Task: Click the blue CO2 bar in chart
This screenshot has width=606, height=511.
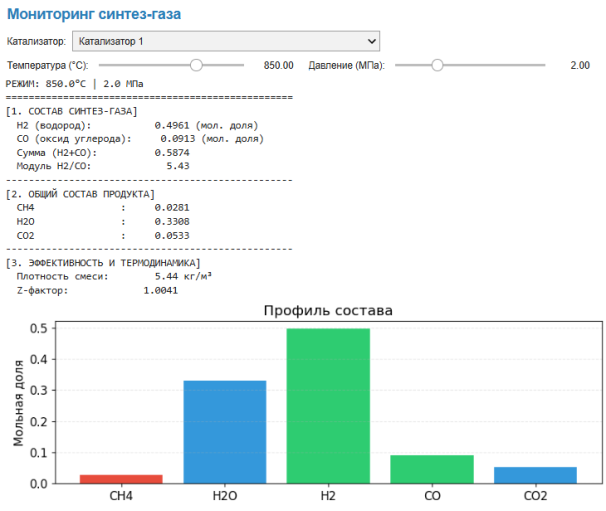Action: (x=535, y=475)
